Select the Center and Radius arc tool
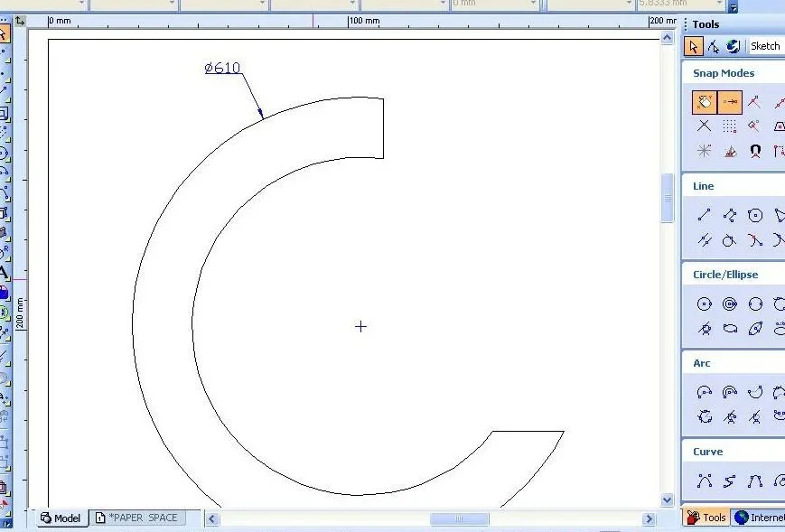785x532 pixels. click(x=705, y=392)
